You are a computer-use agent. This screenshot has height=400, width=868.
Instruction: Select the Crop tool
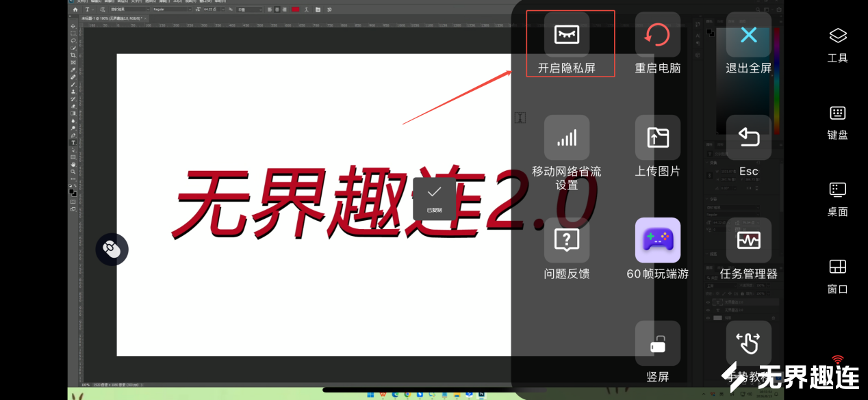(73, 55)
